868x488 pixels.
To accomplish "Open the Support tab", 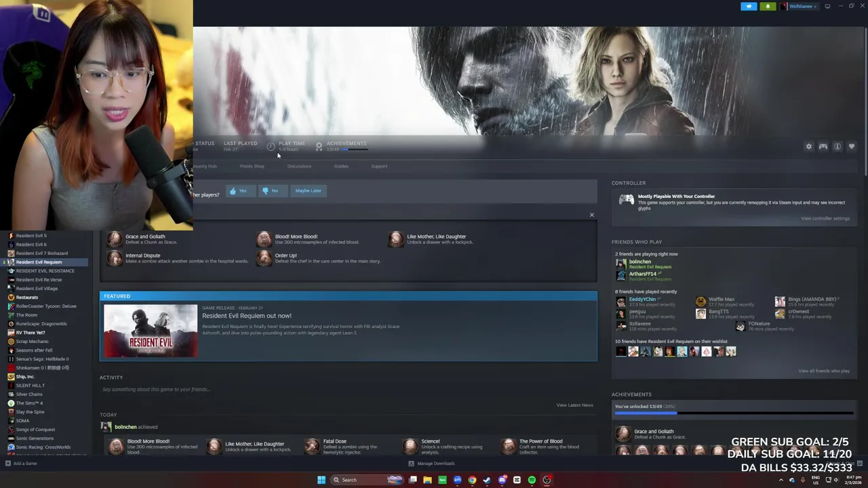I will (x=379, y=166).
